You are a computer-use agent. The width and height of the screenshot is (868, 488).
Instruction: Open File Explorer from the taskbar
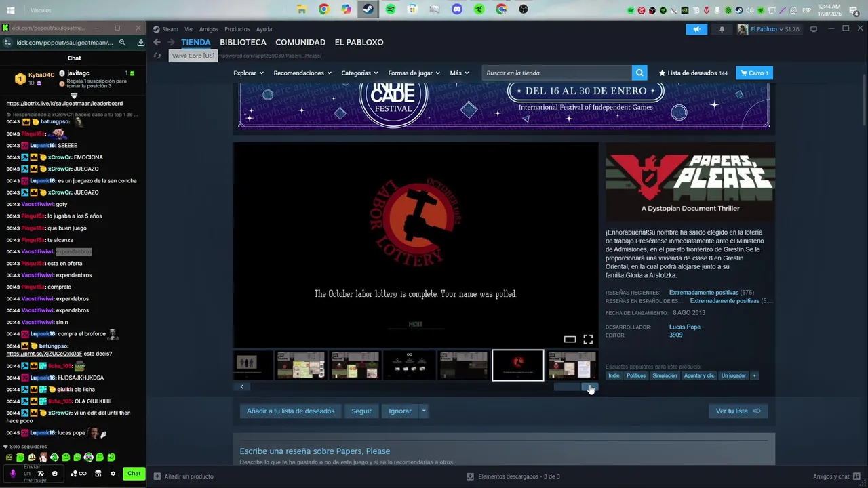tap(302, 9)
